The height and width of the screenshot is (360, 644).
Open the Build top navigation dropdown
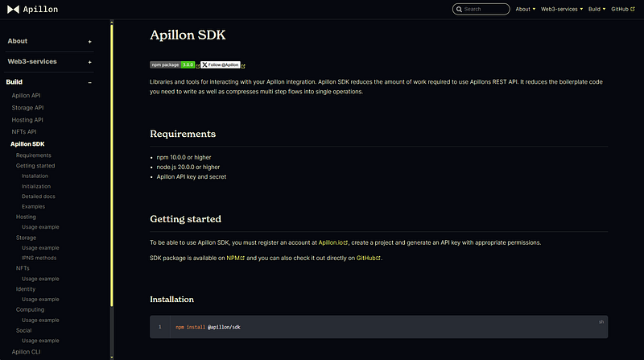click(x=597, y=9)
